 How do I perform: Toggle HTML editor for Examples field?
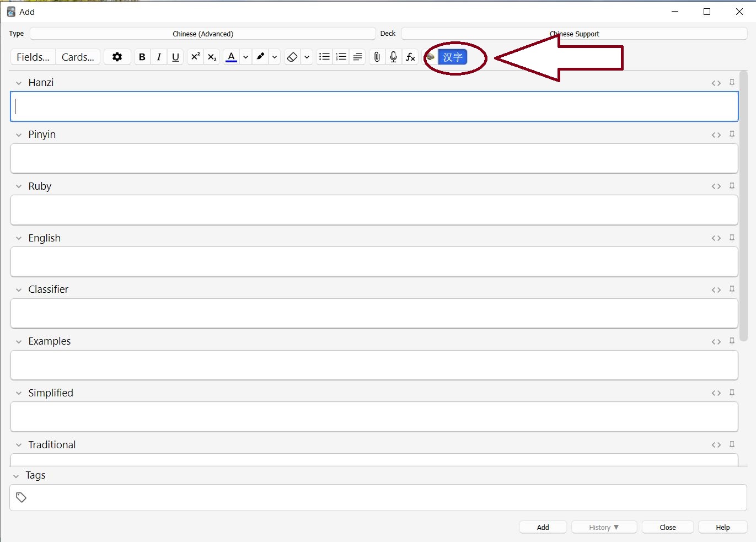point(716,342)
